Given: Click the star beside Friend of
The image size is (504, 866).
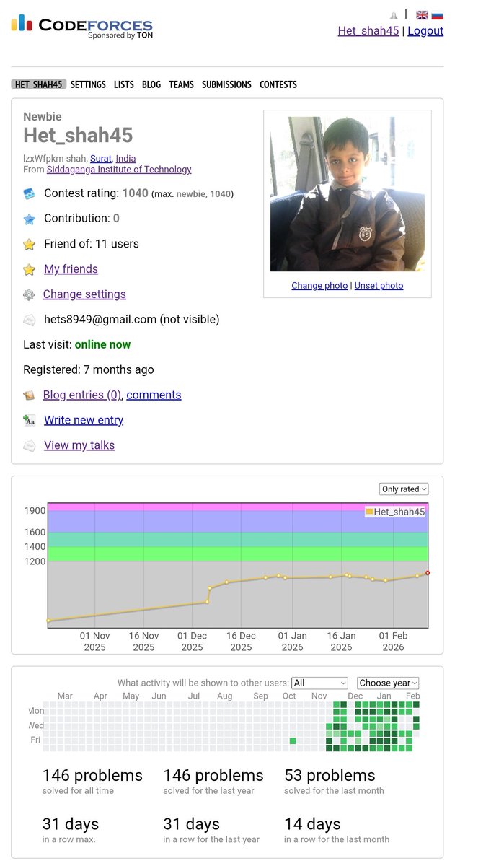Looking at the screenshot, I should click(x=29, y=244).
